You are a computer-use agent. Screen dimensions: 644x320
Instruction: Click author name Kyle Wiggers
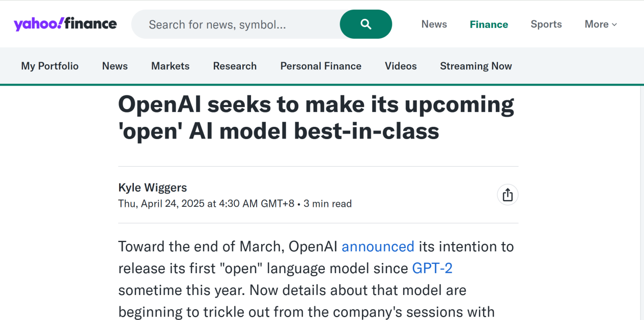tap(153, 188)
